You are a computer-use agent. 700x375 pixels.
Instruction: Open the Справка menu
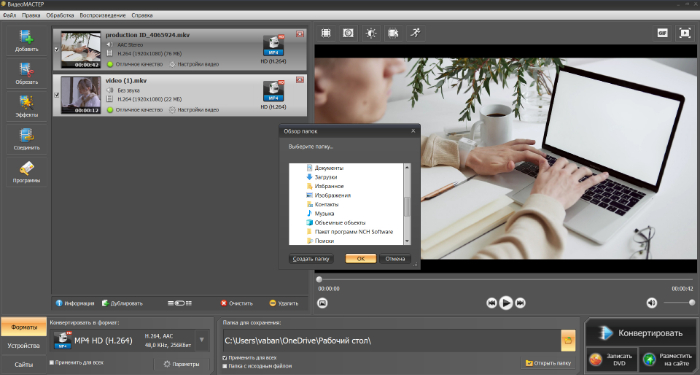[142, 15]
